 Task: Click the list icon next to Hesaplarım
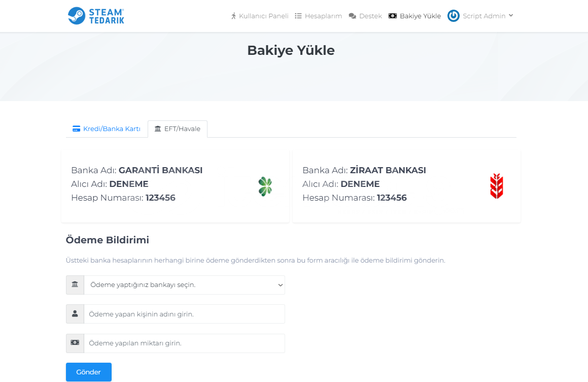[x=298, y=16]
